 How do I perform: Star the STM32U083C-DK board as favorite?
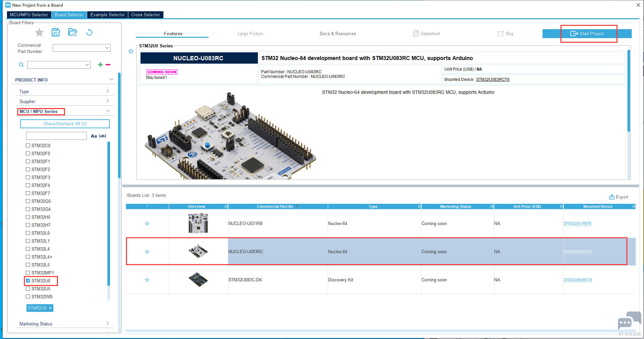pyautogui.click(x=147, y=280)
